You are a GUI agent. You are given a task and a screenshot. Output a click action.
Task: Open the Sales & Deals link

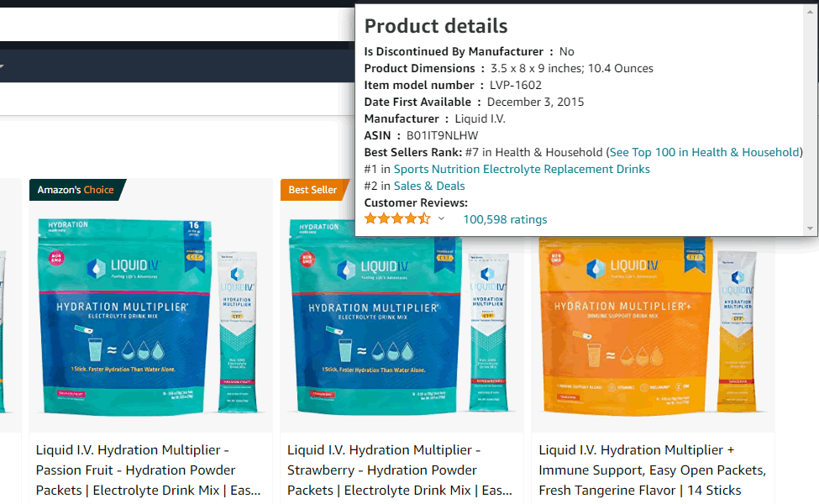coord(429,186)
